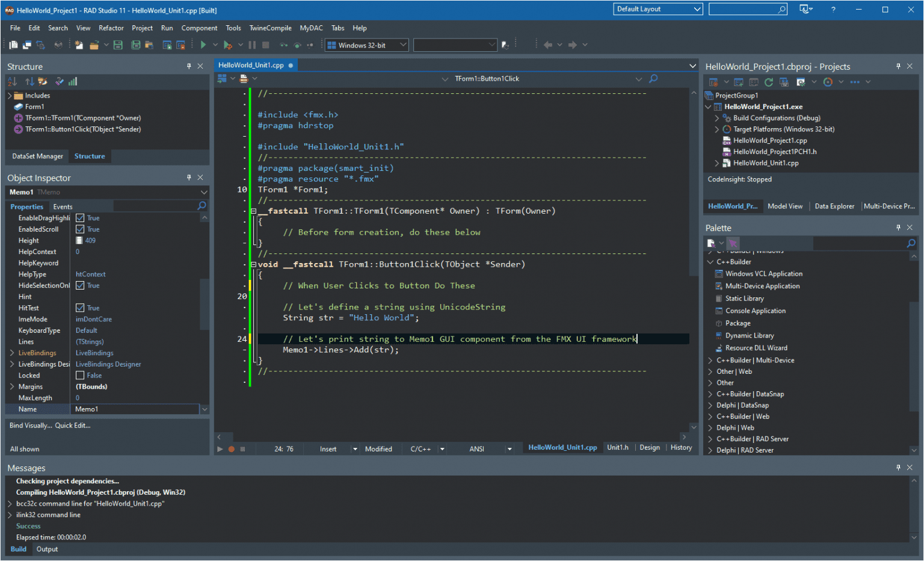Click the Refresh icon in Projects panel
Image resolution: width=924 pixels, height=561 pixels.
[x=768, y=82]
